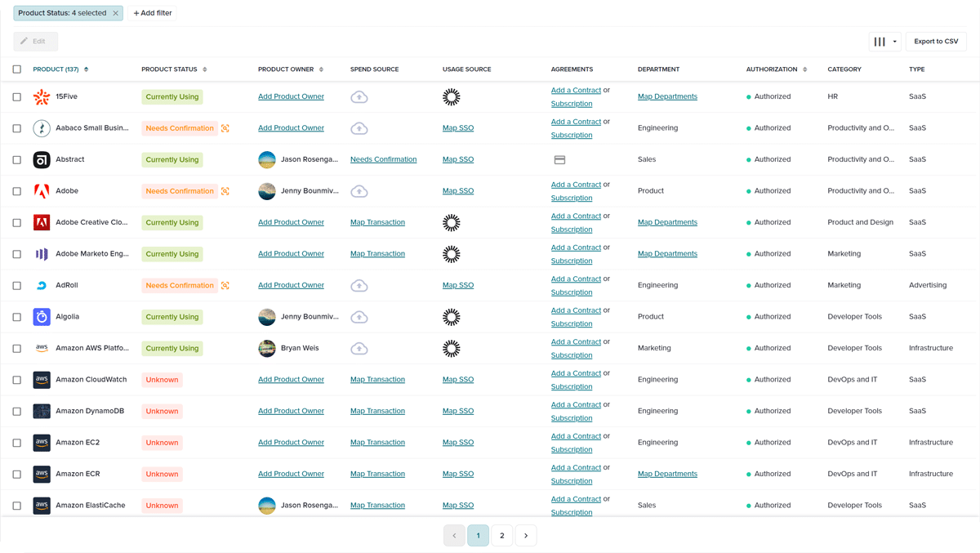Go to the next page arrow
Screen dimensions: 980x553
(x=526, y=536)
